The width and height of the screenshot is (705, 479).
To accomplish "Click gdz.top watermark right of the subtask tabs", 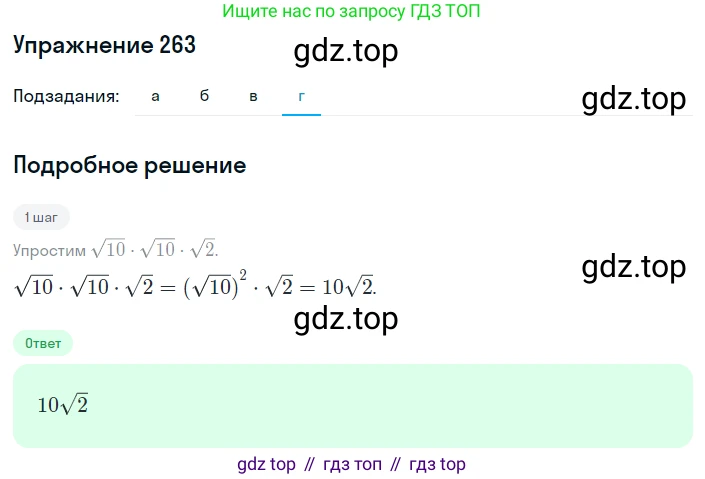I will [x=634, y=99].
